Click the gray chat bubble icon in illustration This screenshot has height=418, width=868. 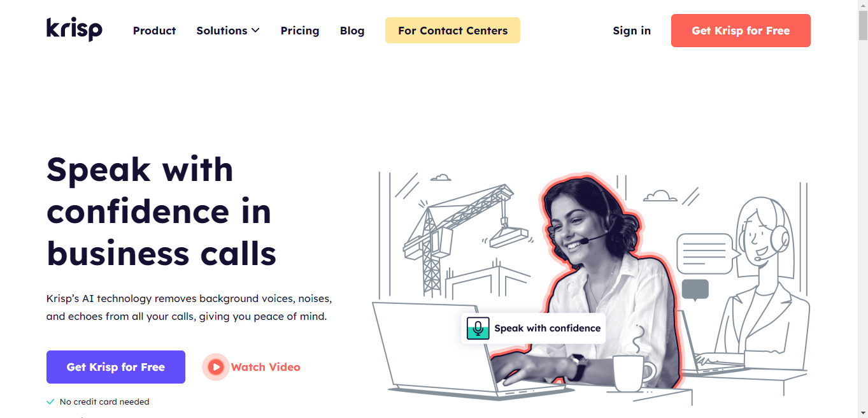tap(695, 290)
